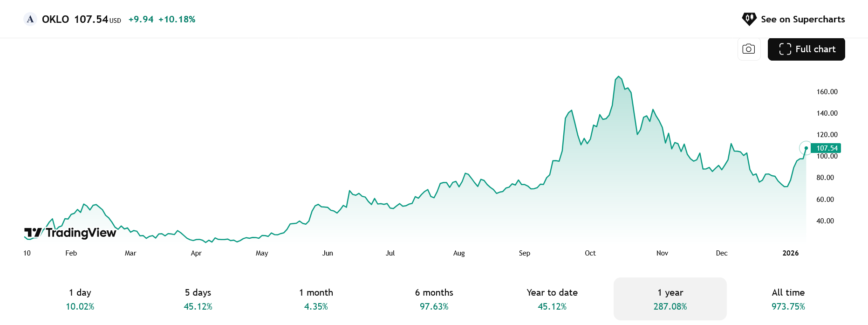Click the camera snapshot icon
The height and width of the screenshot is (325, 868).
tap(749, 49)
